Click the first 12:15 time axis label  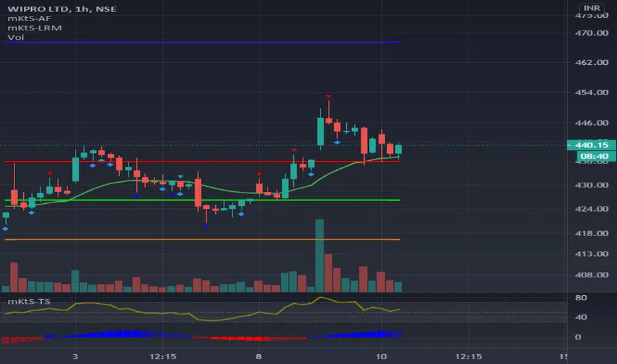click(x=163, y=357)
